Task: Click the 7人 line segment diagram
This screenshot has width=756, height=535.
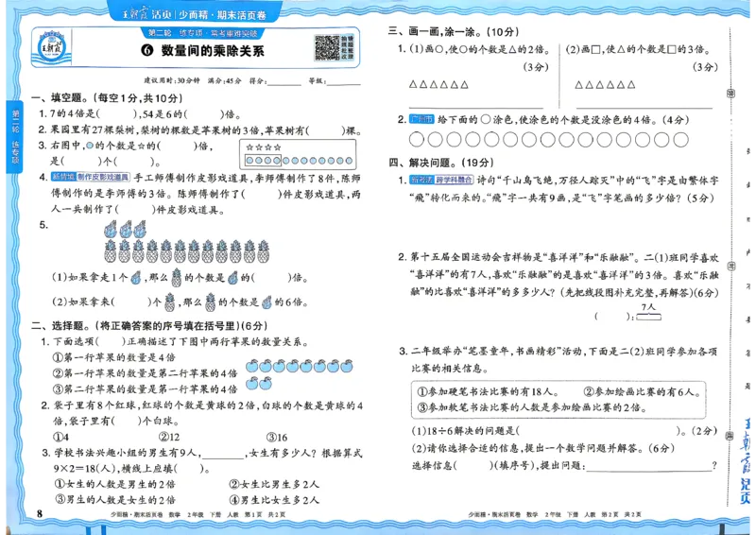Action: [648, 312]
